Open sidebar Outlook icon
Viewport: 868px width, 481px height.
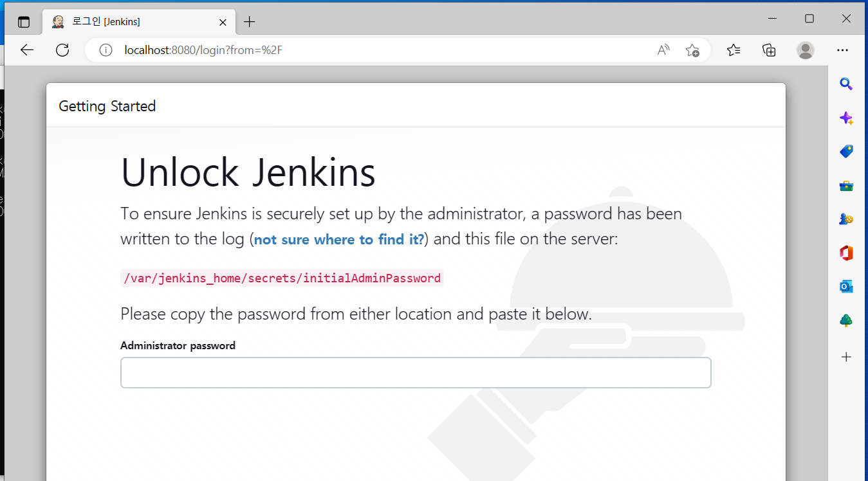[846, 287]
